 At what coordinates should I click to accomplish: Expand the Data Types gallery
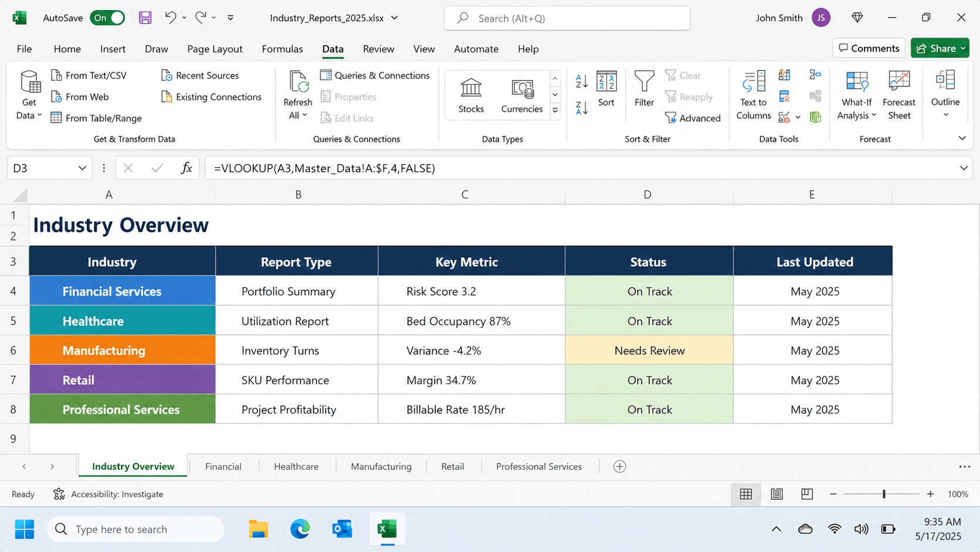pos(554,110)
